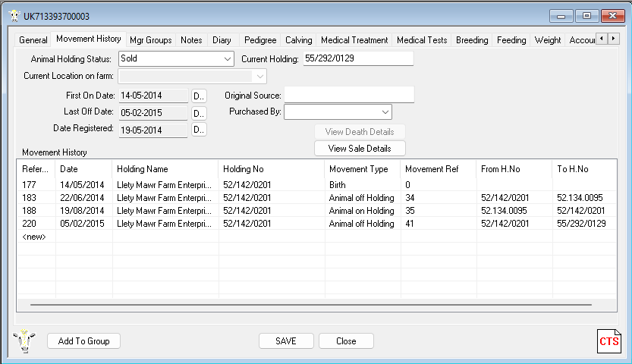Click the Birth movement type cell
The width and height of the screenshot is (632, 364).
(363, 185)
